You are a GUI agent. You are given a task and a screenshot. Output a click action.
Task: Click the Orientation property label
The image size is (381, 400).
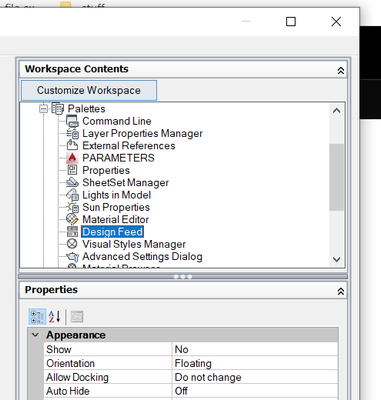70,363
